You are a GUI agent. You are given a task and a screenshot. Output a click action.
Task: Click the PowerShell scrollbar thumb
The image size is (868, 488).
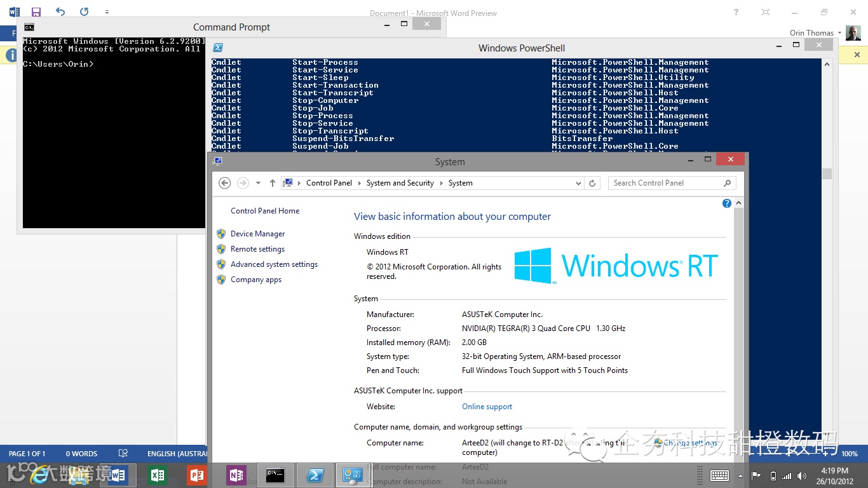click(827, 173)
